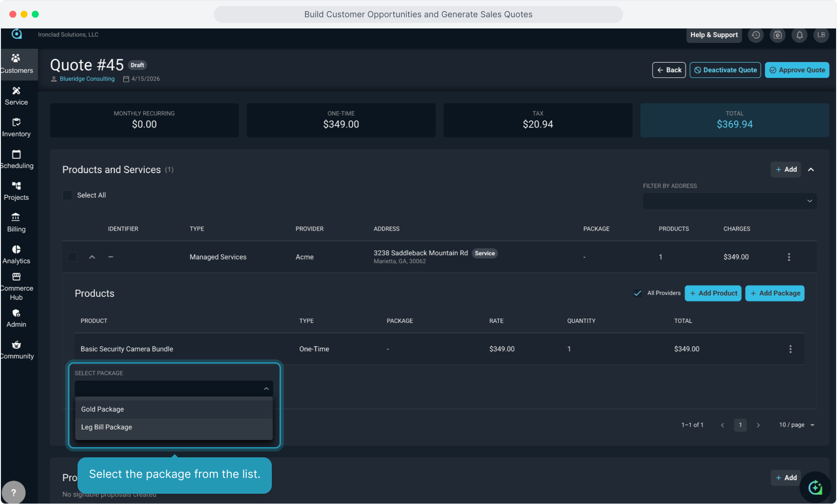Open the AI assistant floating icon

point(815,488)
